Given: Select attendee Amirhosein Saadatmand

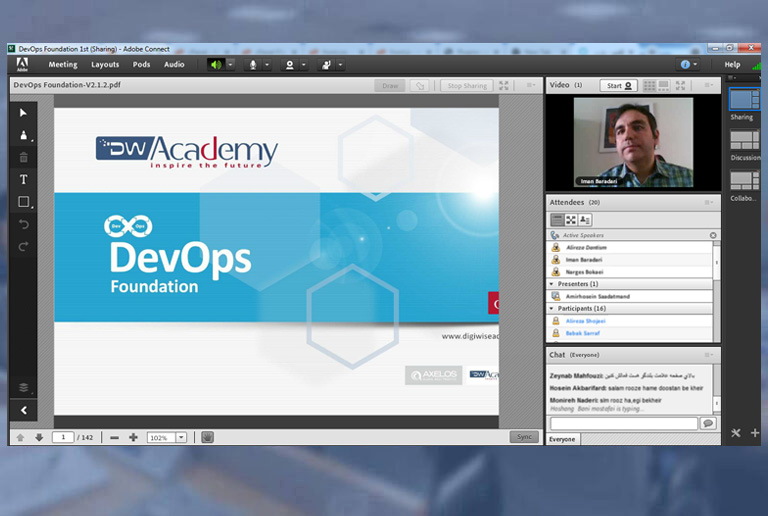Looking at the screenshot, I should coord(630,296).
